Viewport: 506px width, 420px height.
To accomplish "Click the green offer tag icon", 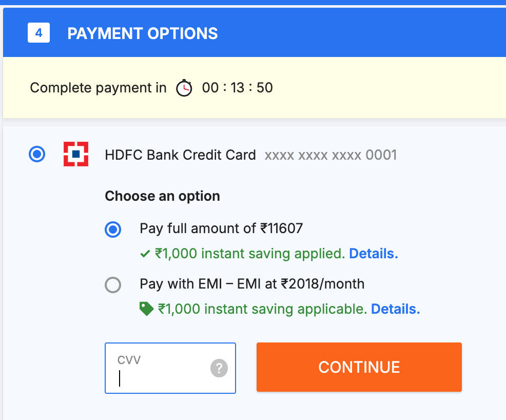I will pos(146,309).
